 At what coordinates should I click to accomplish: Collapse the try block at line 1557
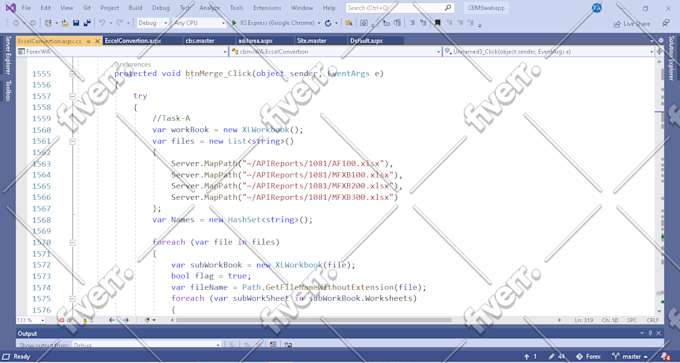72,96
